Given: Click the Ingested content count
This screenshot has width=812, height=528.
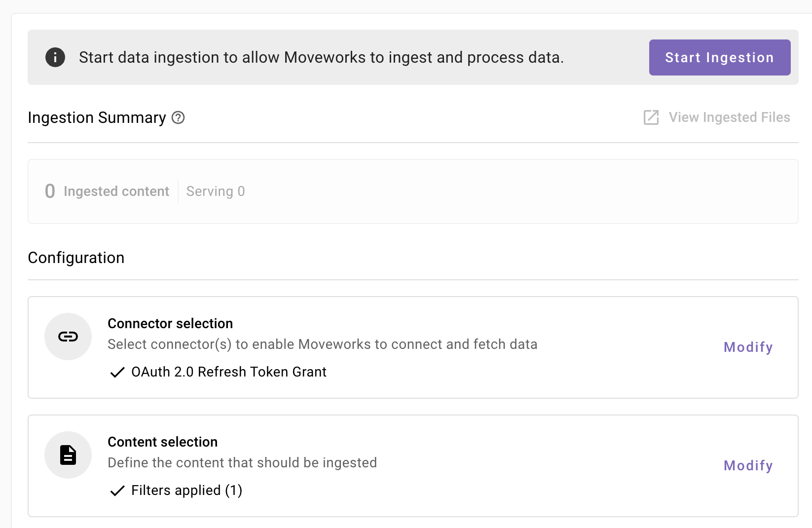Looking at the screenshot, I should coord(50,191).
